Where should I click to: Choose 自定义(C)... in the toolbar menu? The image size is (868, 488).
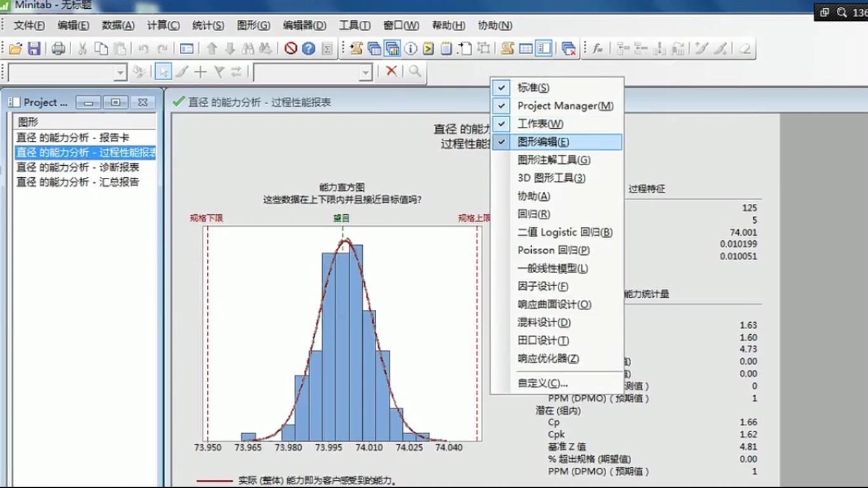pos(556,383)
